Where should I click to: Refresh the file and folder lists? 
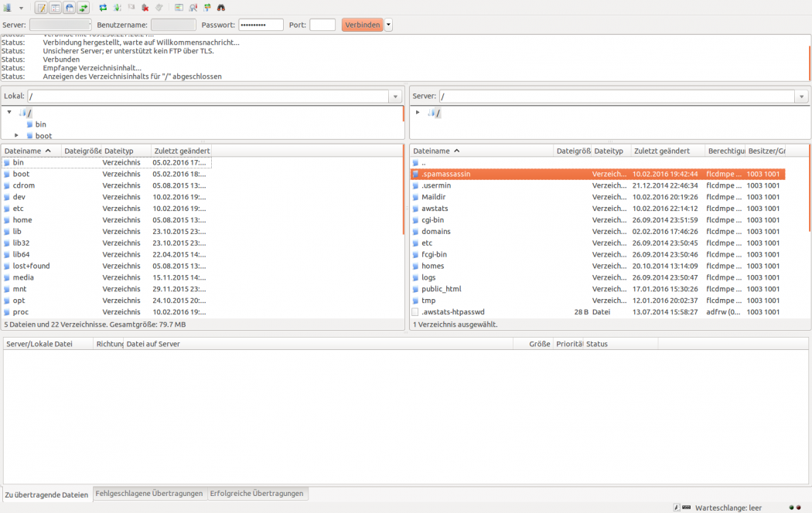103,8
